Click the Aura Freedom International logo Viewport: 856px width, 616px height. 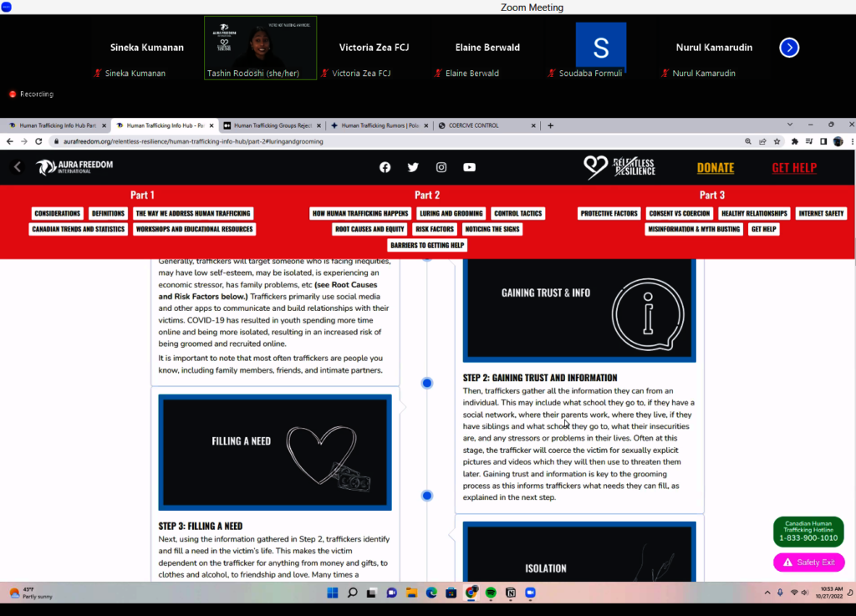coord(74,167)
